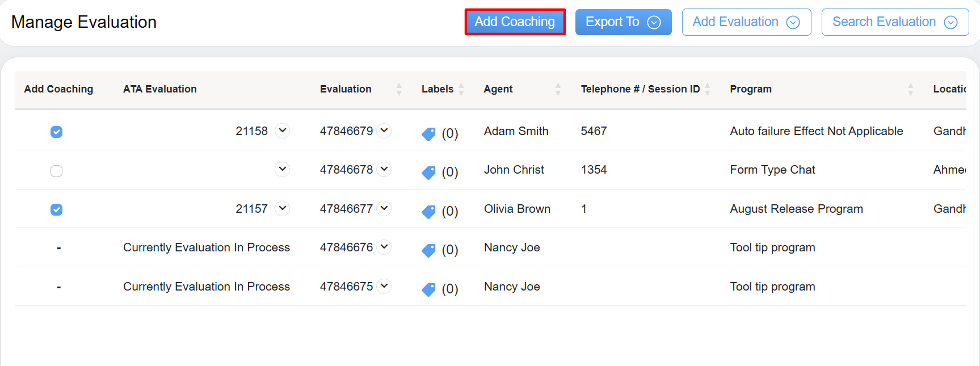Uncheck the coaching checkbox for Adam Smith
The height and width of the screenshot is (366, 980).
point(56,132)
